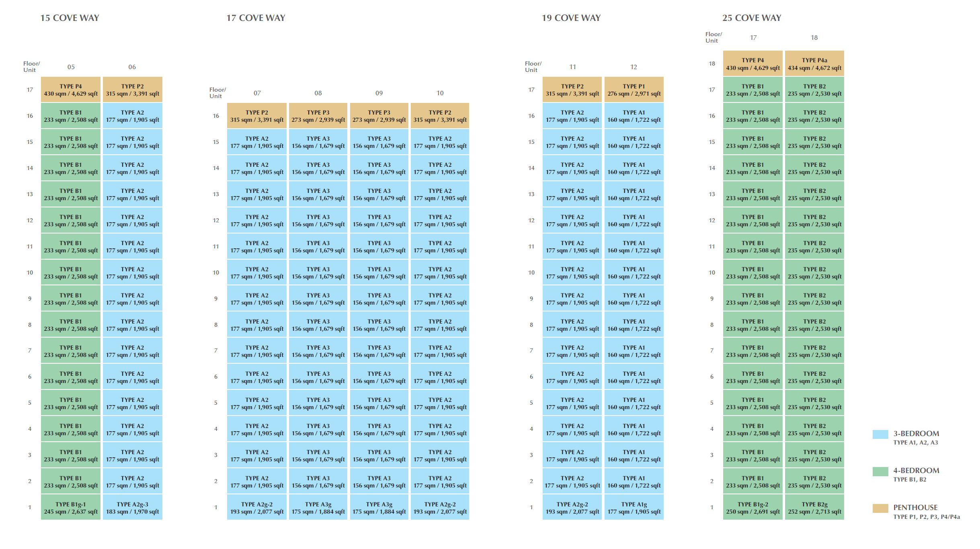
Task: Click unit column header '09'
Action: click(x=379, y=93)
